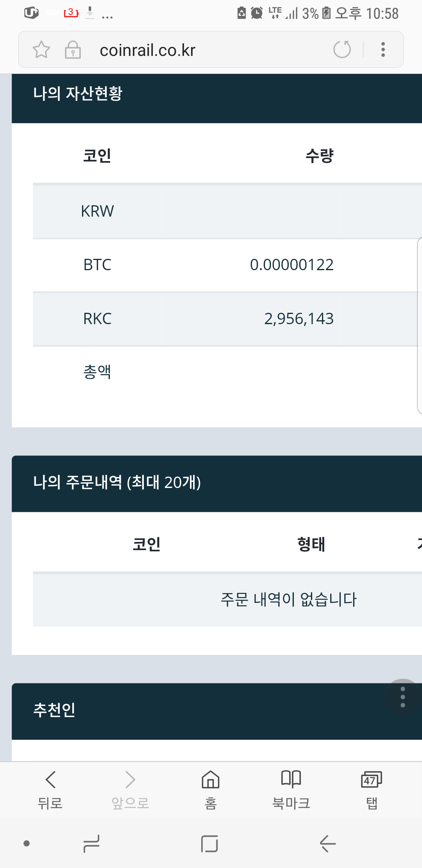
Task: Open the browser overflow menu
Action: [383, 49]
